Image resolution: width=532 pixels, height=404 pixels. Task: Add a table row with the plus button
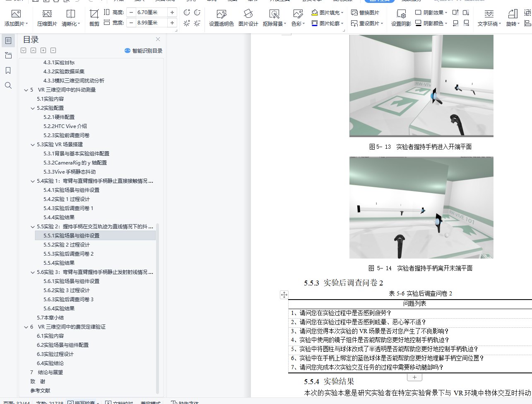click(414, 377)
